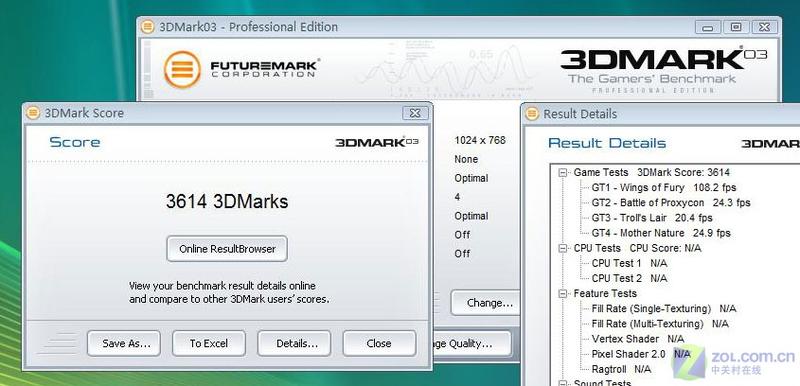Select the Ragtroll row
This screenshot has height=386, width=800.
621,369
